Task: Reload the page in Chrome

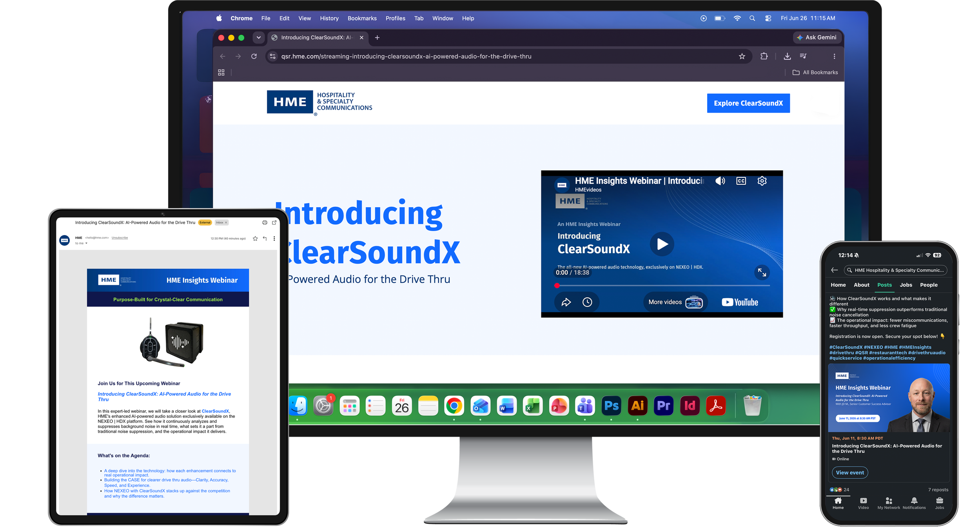Action: pyautogui.click(x=254, y=56)
